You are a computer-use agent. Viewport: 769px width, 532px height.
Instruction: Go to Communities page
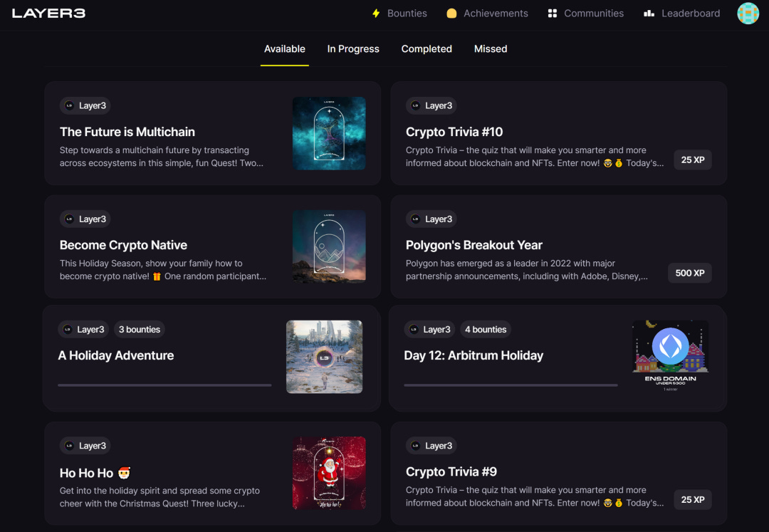click(593, 14)
